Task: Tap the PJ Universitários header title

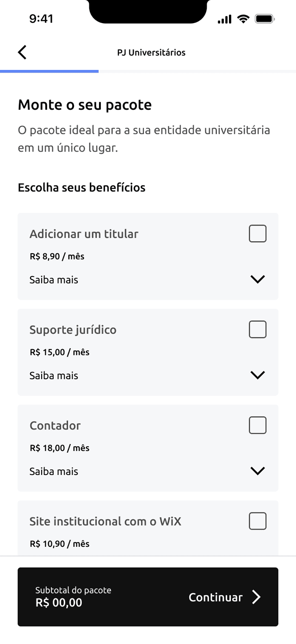Action: click(x=151, y=53)
